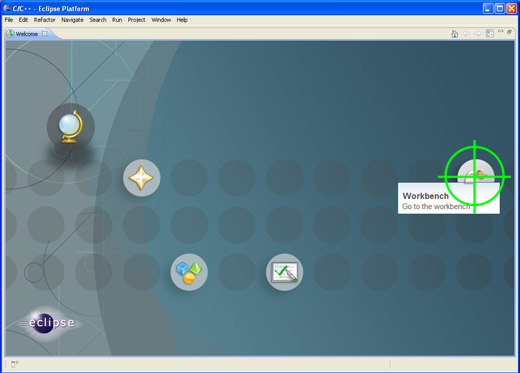
Task: Open the Overview globe icon
Action: [x=71, y=127]
